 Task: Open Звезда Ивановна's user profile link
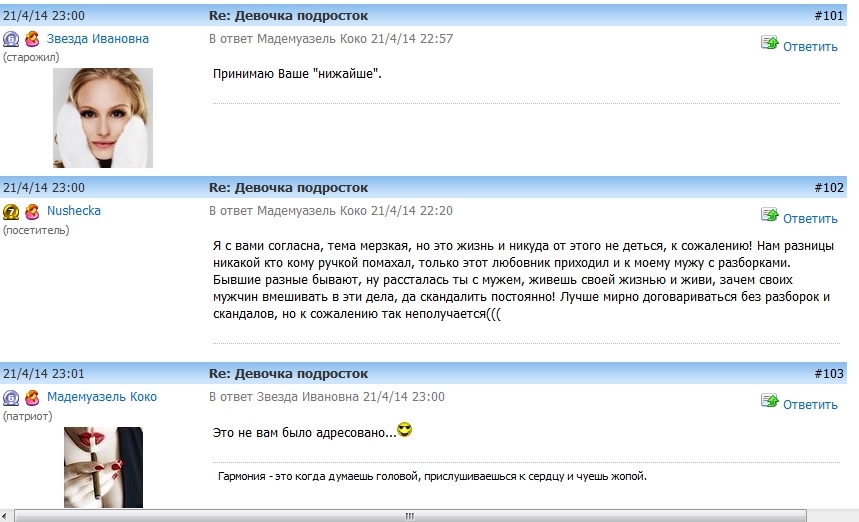click(98, 39)
